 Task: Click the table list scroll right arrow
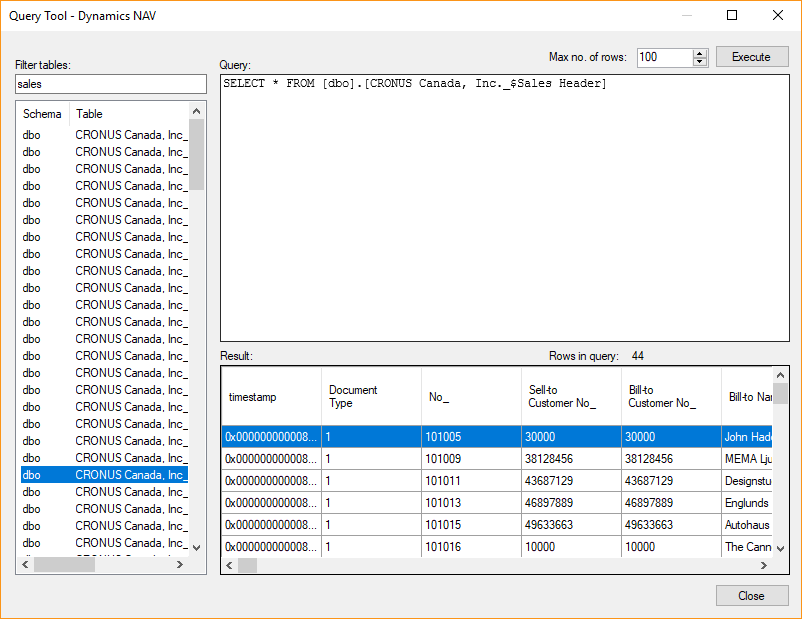(x=180, y=565)
